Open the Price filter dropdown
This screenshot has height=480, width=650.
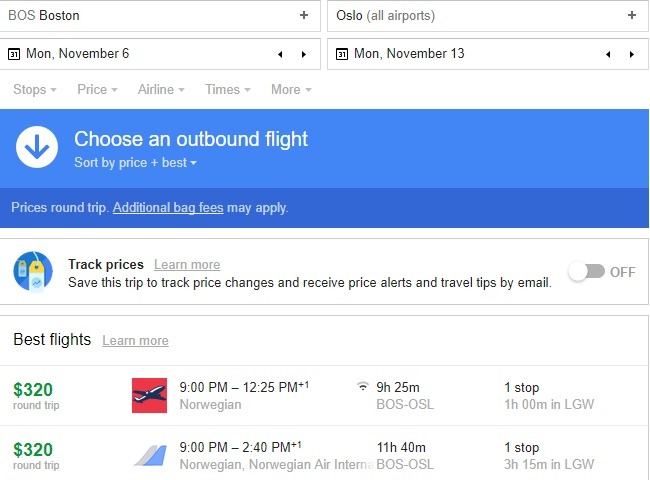[97, 90]
